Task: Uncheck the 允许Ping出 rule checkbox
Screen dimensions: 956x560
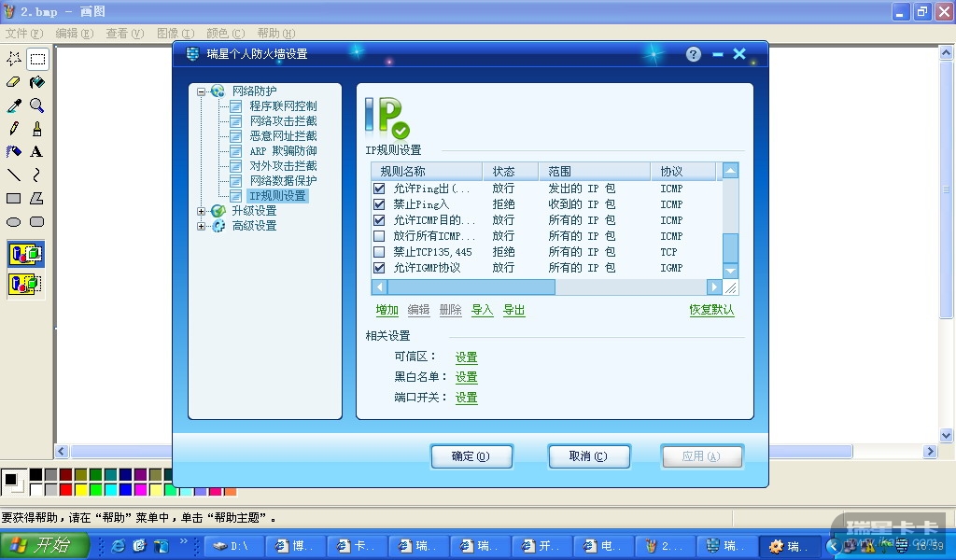Action: (x=379, y=189)
